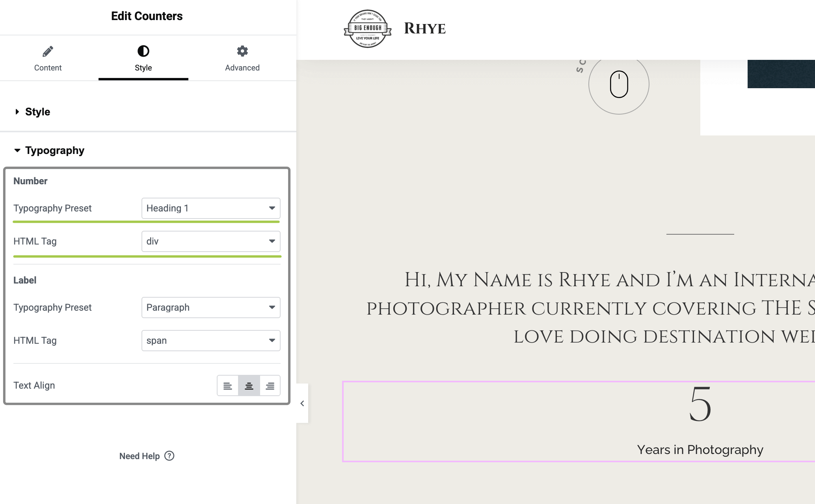
Task: Click the Need Help link
Action: click(140, 456)
